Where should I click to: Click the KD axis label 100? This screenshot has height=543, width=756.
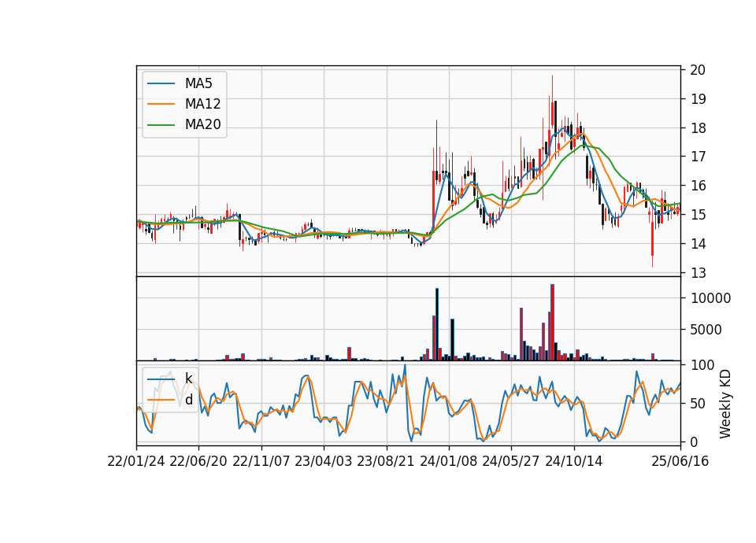pyautogui.click(x=702, y=365)
